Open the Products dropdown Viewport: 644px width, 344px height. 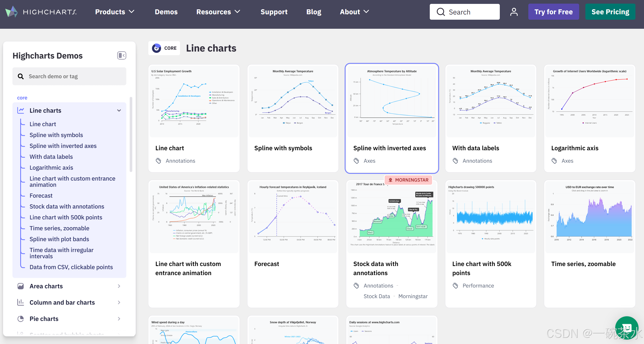click(x=115, y=12)
